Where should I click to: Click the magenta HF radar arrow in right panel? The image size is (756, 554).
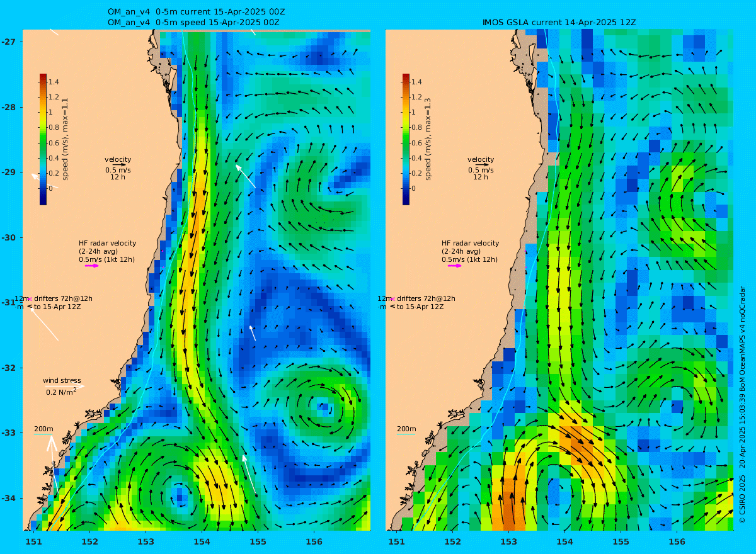(455, 266)
